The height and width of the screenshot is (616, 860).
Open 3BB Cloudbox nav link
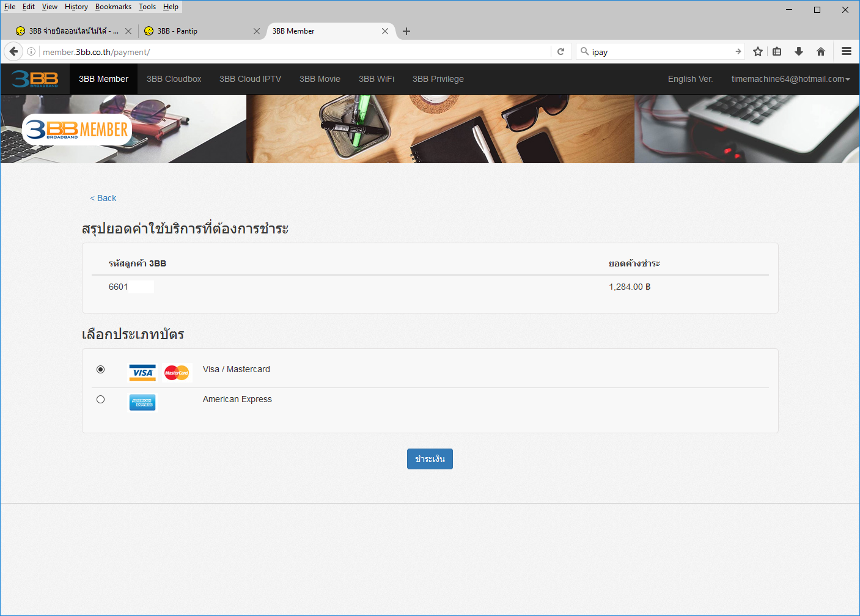174,79
